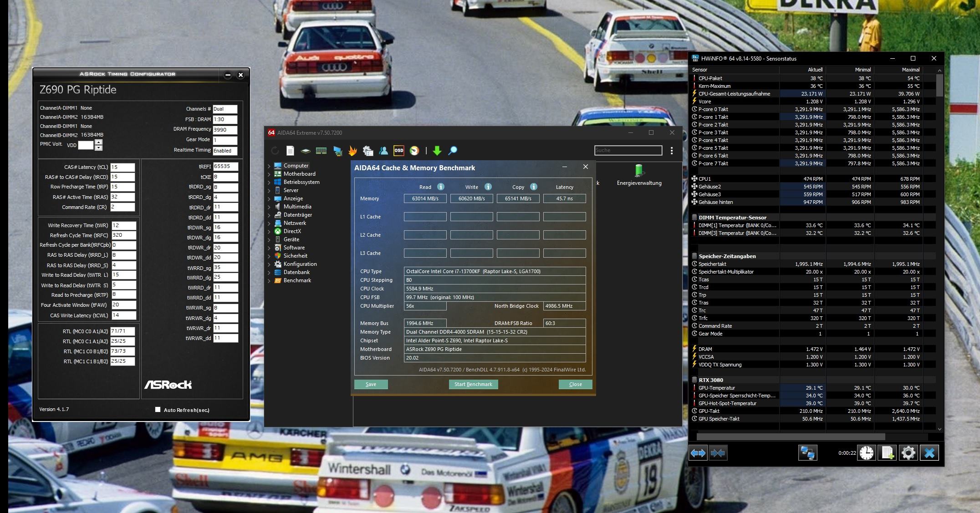Click Start Benchmark button
This screenshot has width=980, height=513.
pos(473,384)
